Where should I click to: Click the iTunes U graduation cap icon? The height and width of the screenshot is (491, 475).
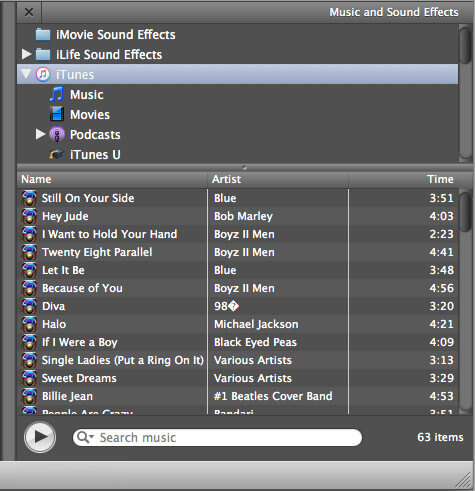[x=56, y=154]
